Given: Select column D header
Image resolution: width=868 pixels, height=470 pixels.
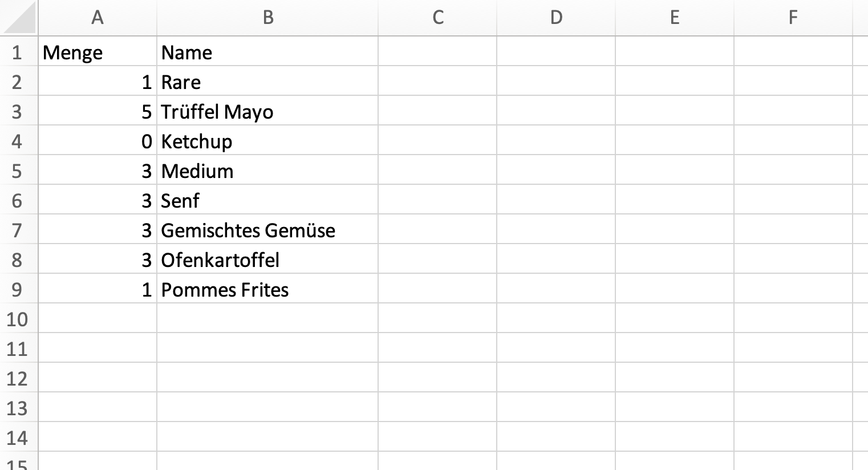Looking at the screenshot, I should pos(556,18).
